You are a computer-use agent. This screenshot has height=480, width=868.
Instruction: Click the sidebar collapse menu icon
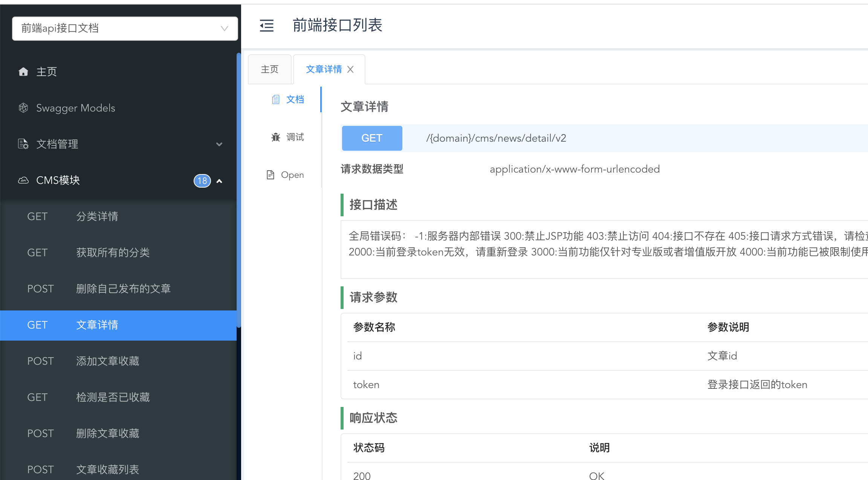[x=267, y=26]
